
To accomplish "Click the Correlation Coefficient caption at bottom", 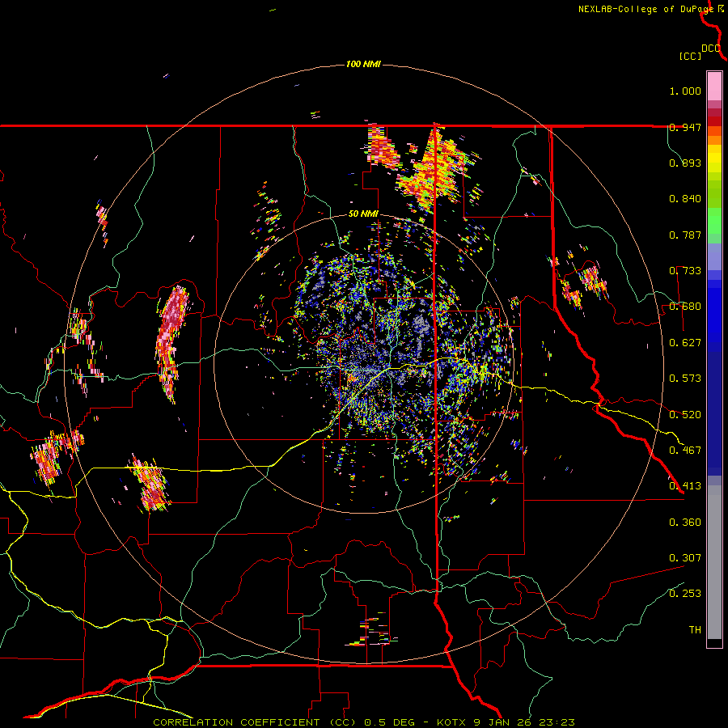I will click(x=364, y=722).
